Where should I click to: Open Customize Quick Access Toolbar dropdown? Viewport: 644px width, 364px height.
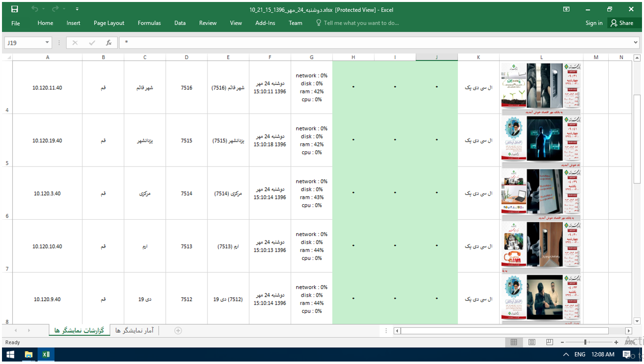(77, 9)
